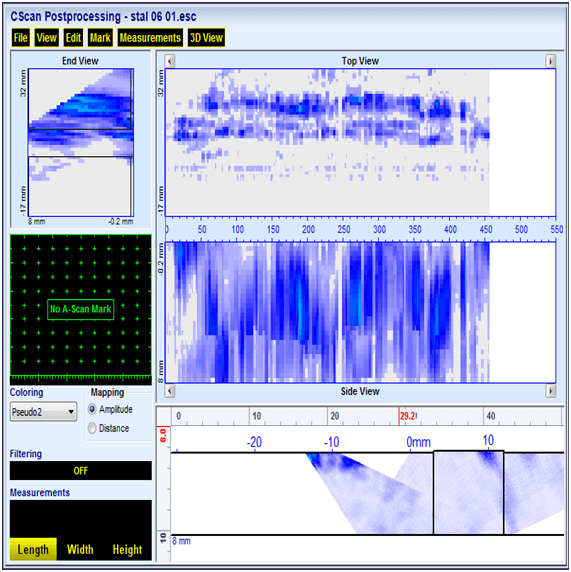Choose the Height measurement button

tap(127, 549)
